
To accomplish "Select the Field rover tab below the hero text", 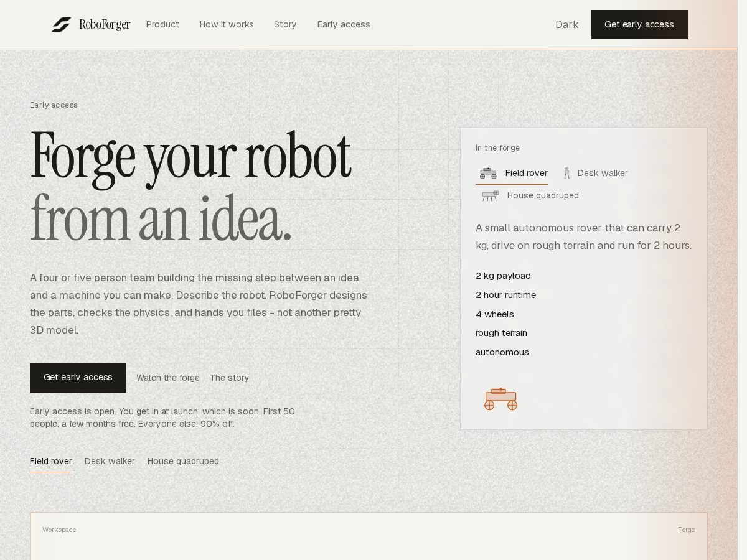I will (x=51, y=462).
